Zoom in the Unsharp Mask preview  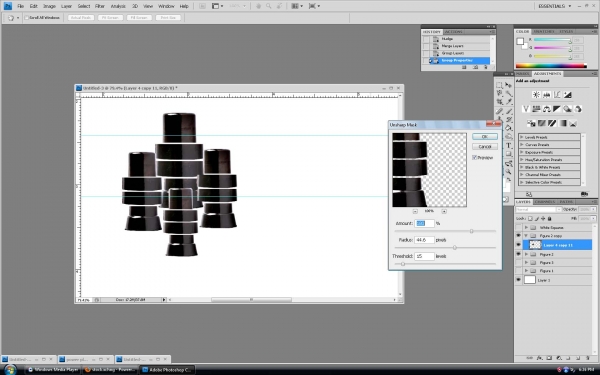pos(444,211)
